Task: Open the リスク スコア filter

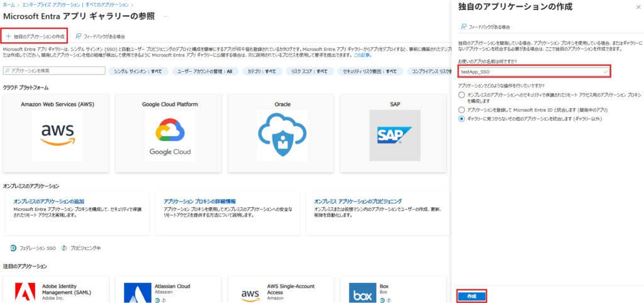Action: [x=309, y=71]
